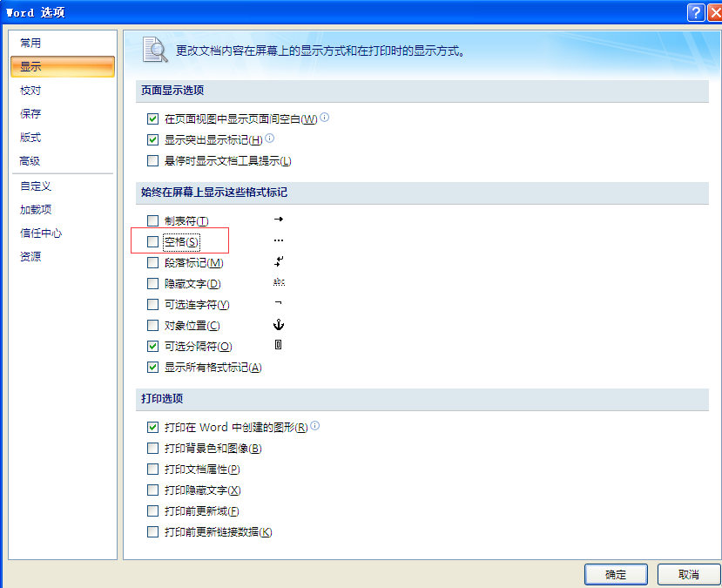The image size is (722, 588).
Task: Click info icon beside 在页面视图中显示页面间空白
Action: [325, 118]
